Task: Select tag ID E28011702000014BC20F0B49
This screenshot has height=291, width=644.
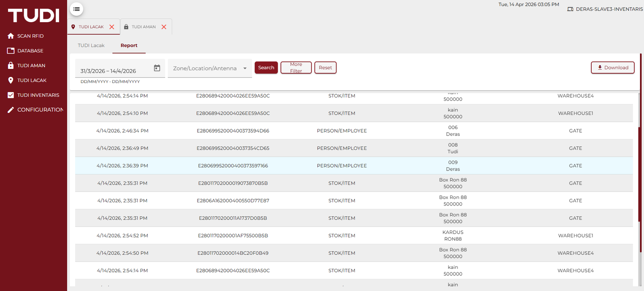Action: click(233, 253)
